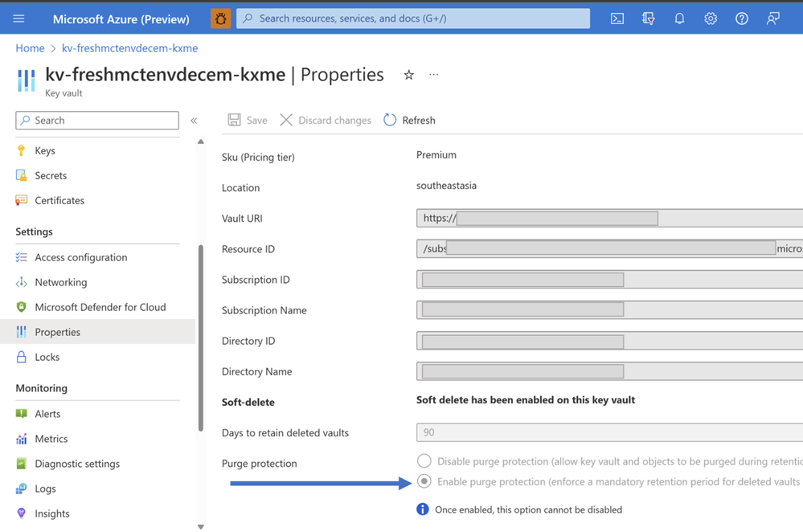Open the portal hamburger menu

tap(18, 18)
